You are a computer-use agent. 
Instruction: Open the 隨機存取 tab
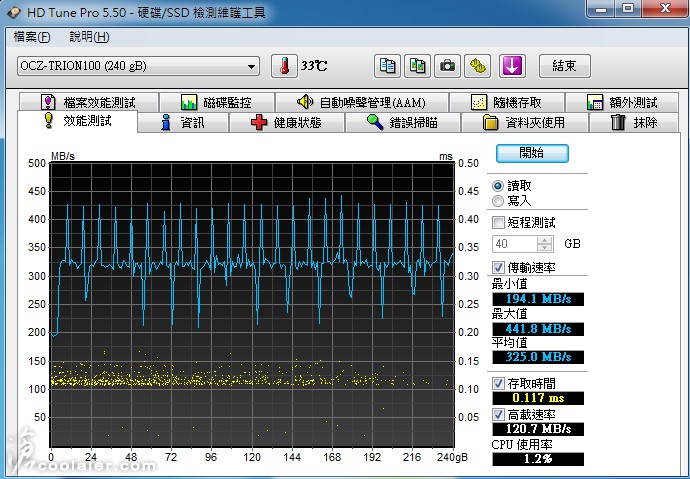point(506,102)
